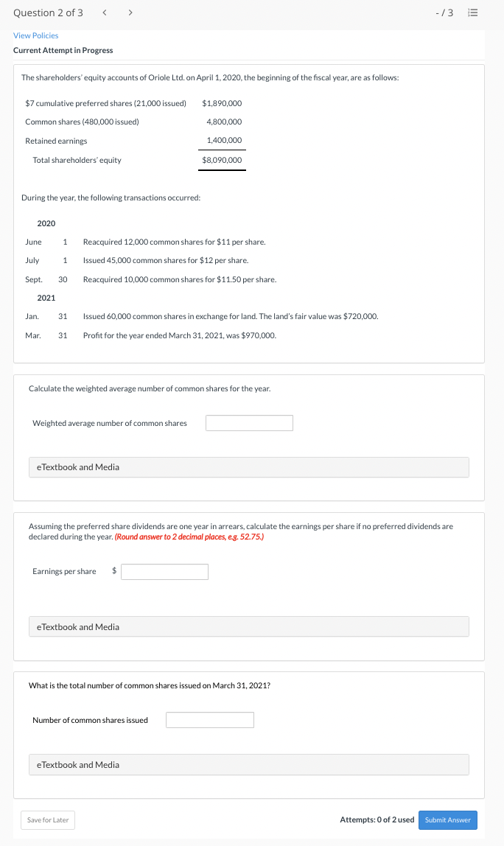Click the Save for Later button
Screen dimensions: 504x846
[x=47, y=819]
